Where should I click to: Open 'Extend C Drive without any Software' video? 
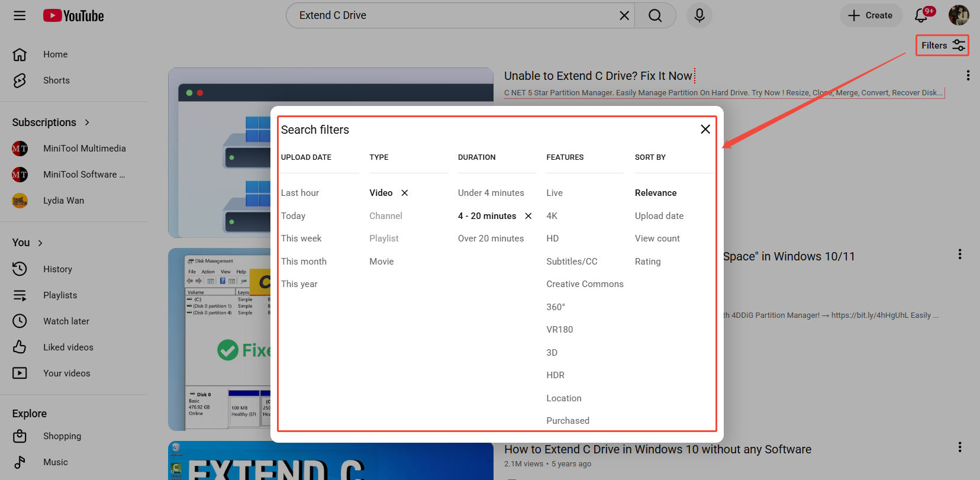(x=657, y=449)
